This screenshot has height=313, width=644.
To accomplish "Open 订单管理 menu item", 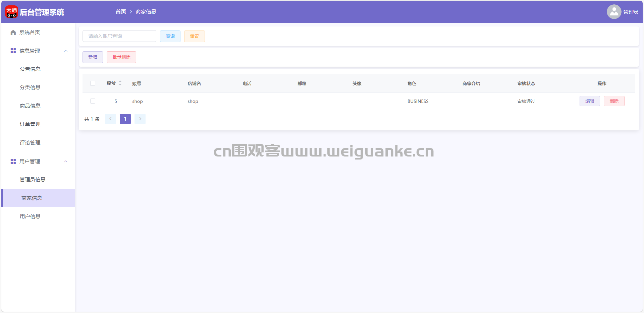I will pyautogui.click(x=38, y=124).
